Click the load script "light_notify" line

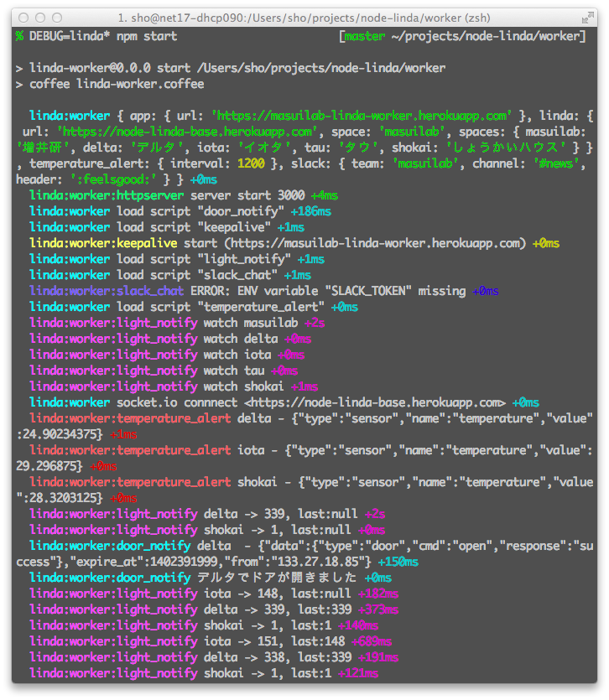tap(177, 259)
